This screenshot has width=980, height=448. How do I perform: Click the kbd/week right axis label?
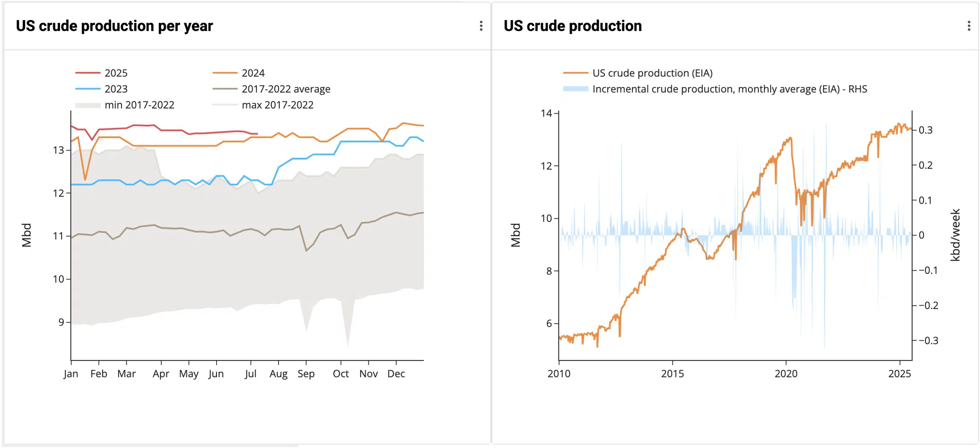pyautogui.click(x=955, y=235)
